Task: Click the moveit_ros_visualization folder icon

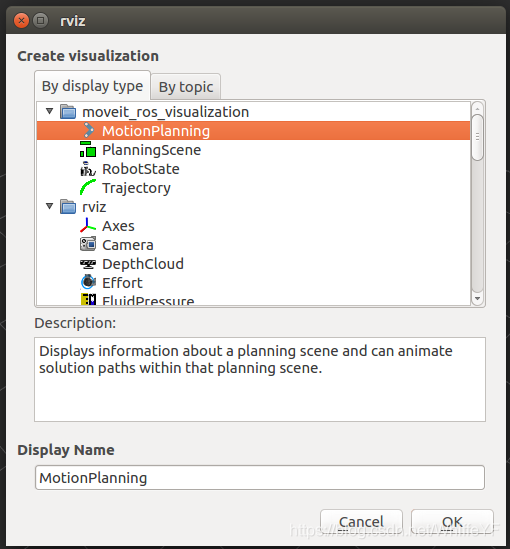Action: [x=68, y=112]
